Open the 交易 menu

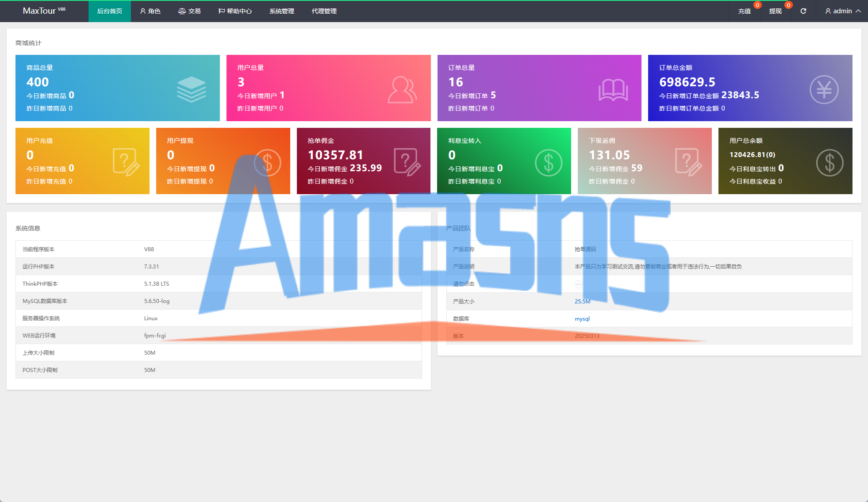pyautogui.click(x=189, y=11)
